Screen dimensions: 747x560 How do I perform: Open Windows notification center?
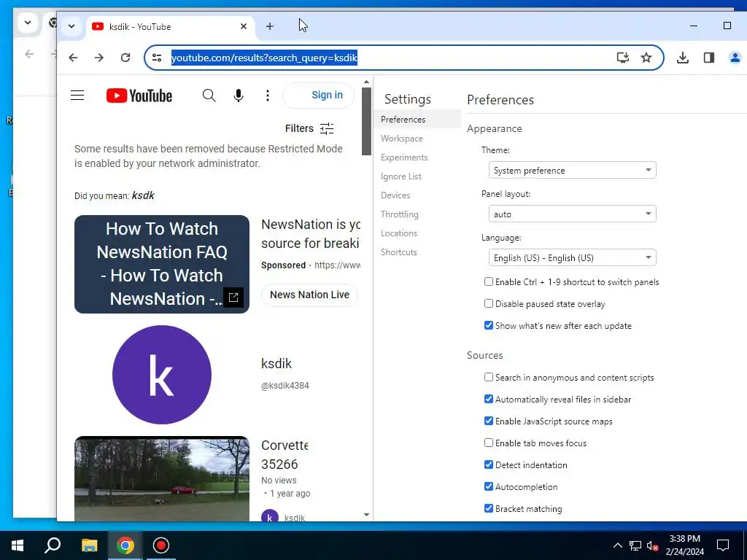(723, 545)
